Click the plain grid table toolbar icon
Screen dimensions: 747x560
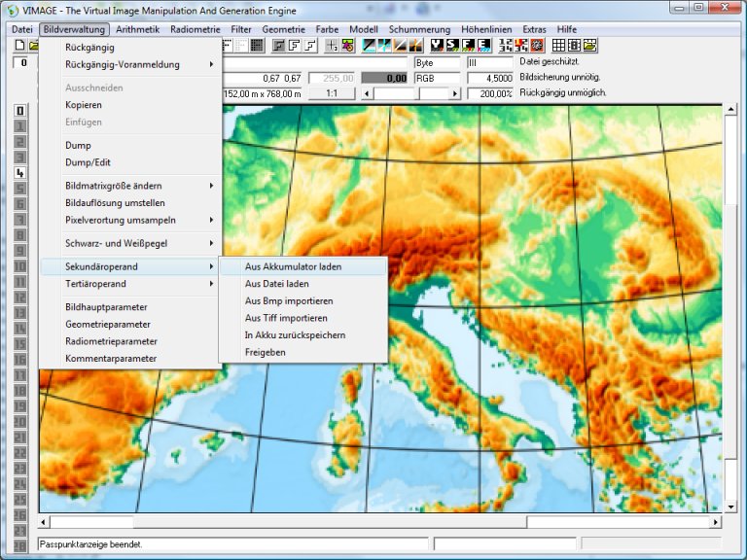pos(559,46)
